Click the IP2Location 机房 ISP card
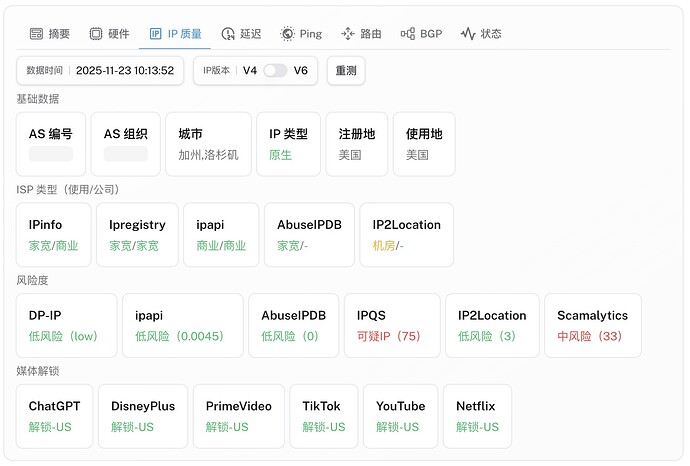 pos(406,235)
